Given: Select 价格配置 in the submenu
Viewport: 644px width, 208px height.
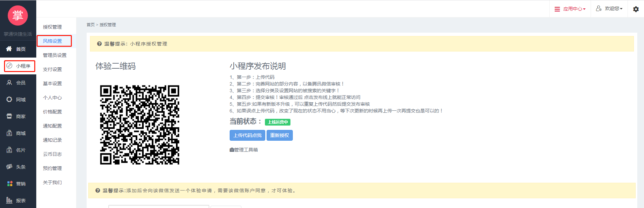Looking at the screenshot, I should click(x=52, y=112).
